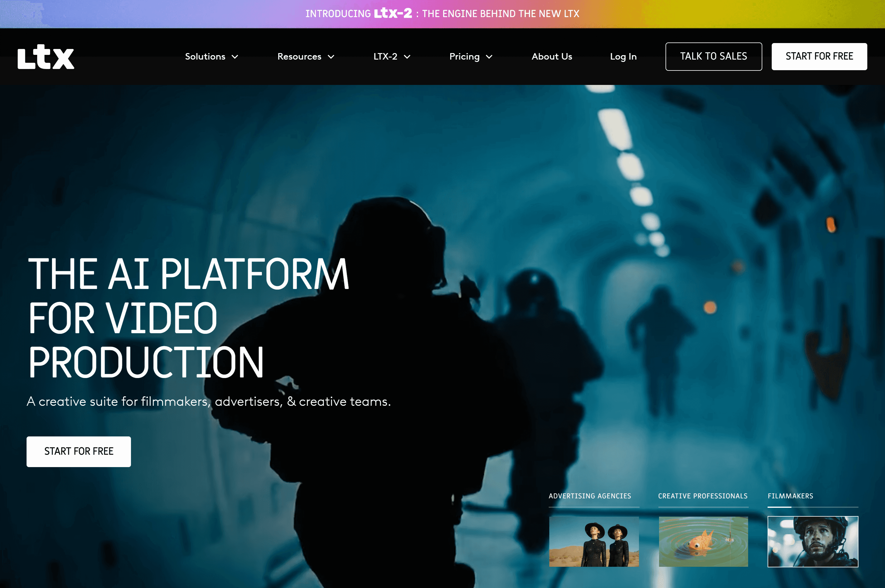The width and height of the screenshot is (885, 588).
Task: Select the Creative Professionals tab
Action: coord(702,496)
